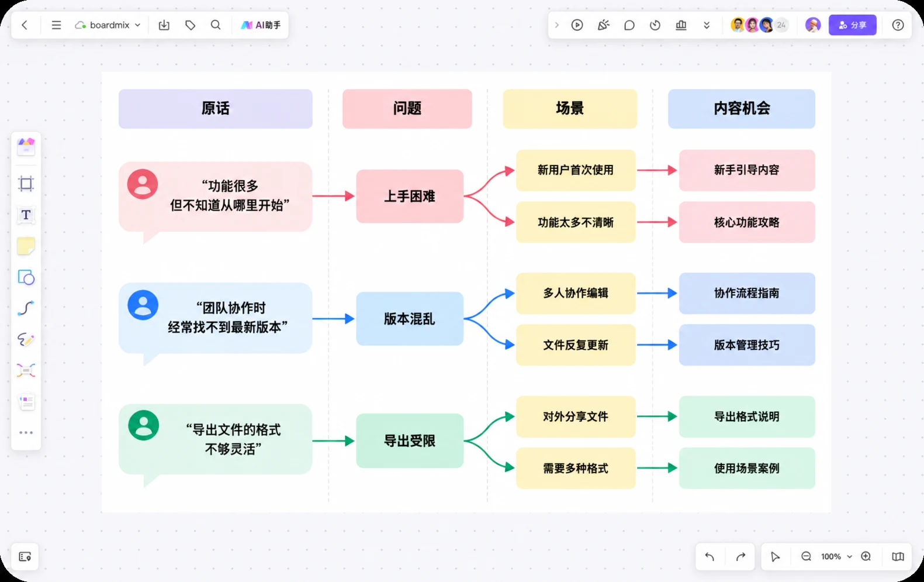Image resolution: width=924 pixels, height=582 pixels.
Task: Click the tag icon in top toolbar
Action: pyautogui.click(x=190, y=25)
